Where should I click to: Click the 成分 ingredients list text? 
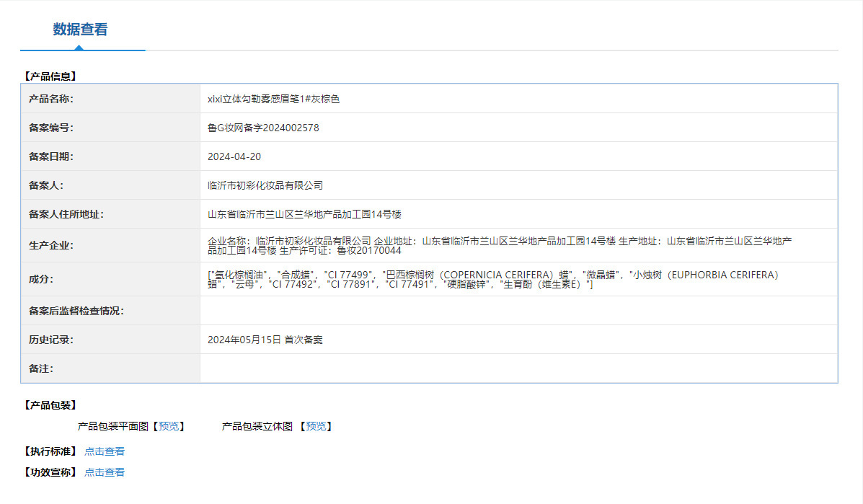(493, 280)
